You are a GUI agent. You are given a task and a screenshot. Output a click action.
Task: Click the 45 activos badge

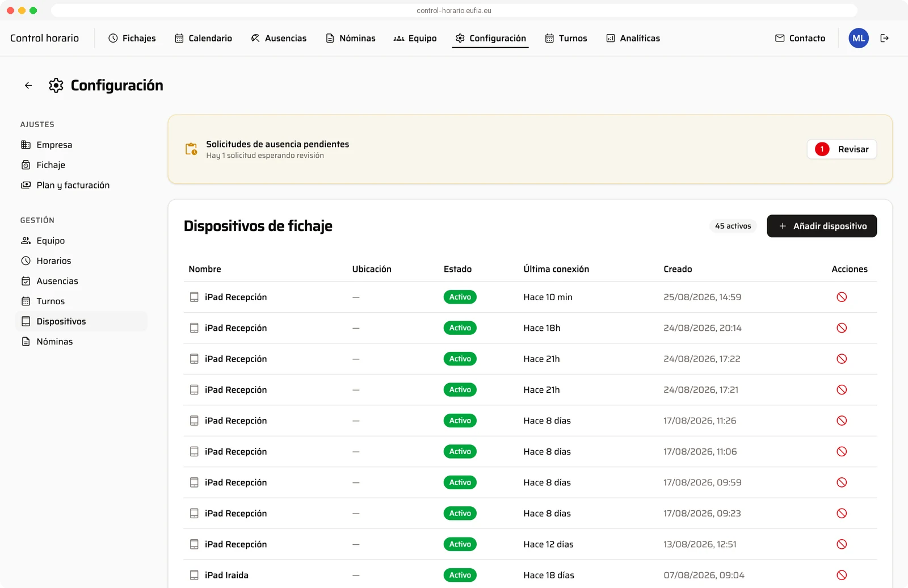pos(733,226)
